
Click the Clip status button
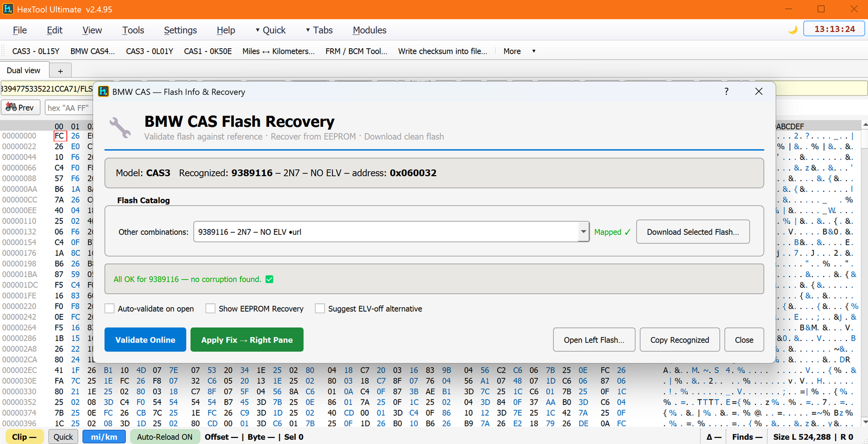[x=24, y=437]
